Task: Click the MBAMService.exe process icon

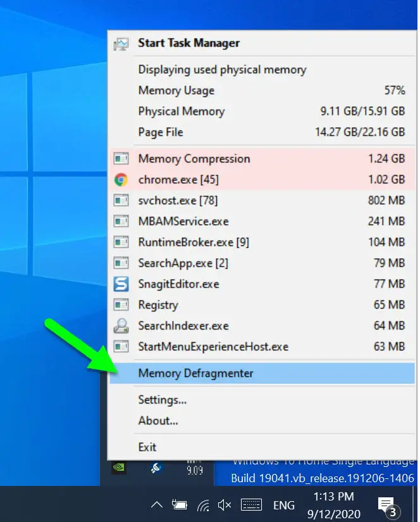Action: [121, 221]
